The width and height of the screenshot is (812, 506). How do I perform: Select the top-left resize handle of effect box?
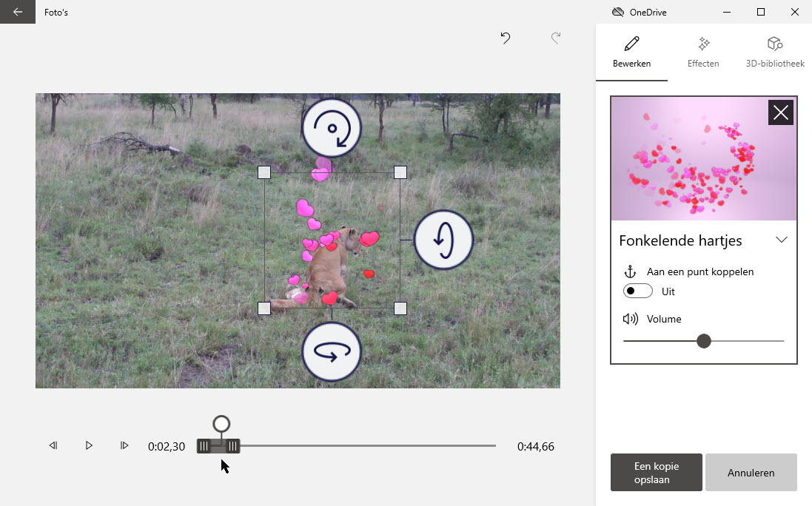[264, 172]
